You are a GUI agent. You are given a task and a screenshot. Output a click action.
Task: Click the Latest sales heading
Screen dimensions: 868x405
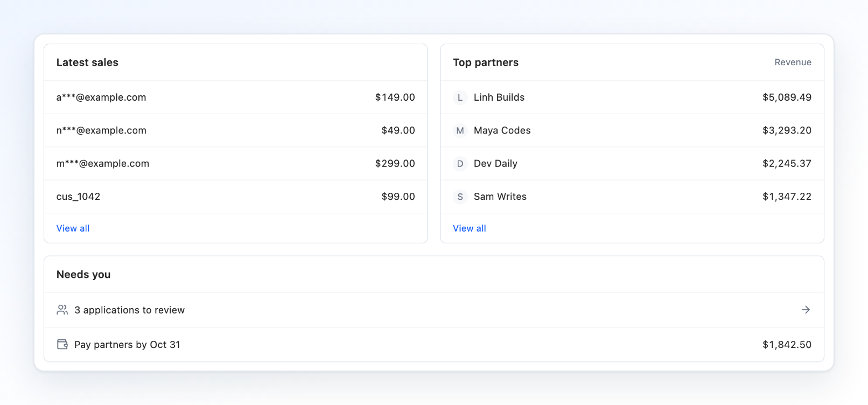coord(87,62)
